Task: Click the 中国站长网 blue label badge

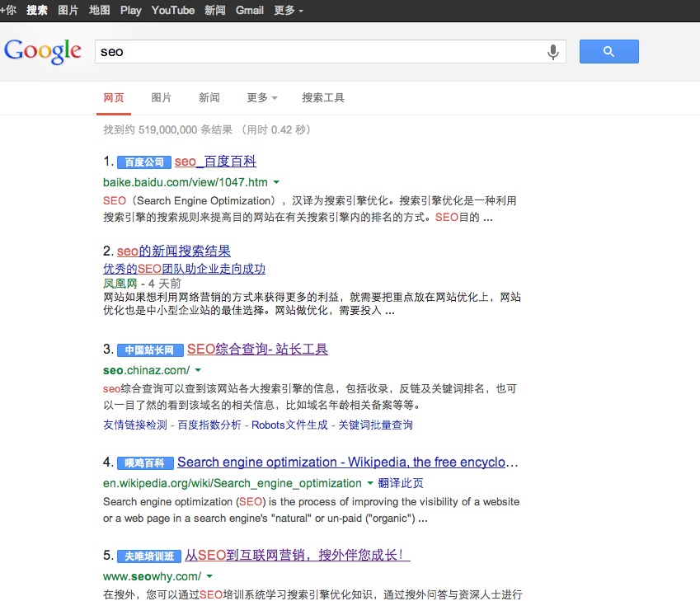Action: click(x=150, y=350)
